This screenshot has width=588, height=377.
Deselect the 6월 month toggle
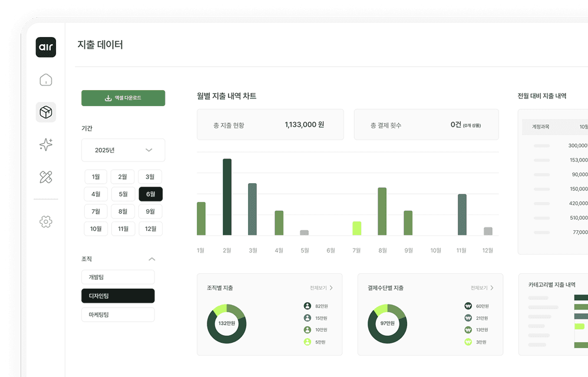[150, 194]
